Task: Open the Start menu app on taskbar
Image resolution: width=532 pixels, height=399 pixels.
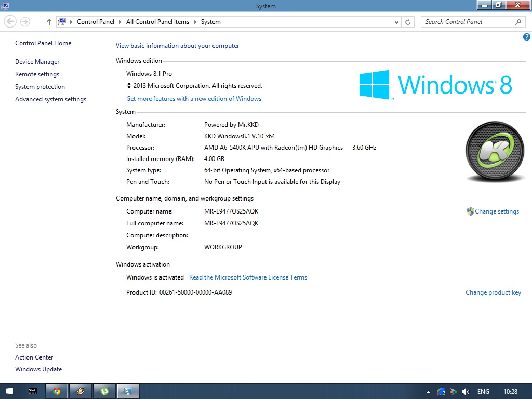Action: coord(33,391)
